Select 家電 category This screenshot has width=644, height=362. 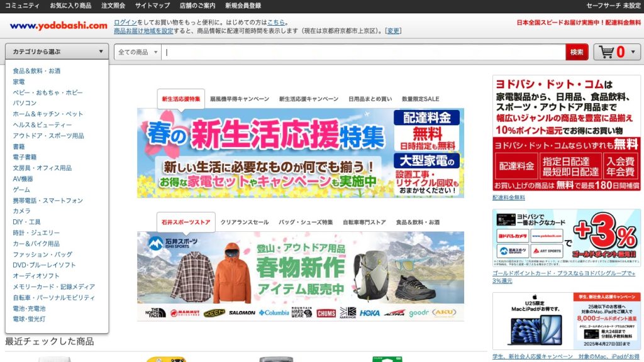coord(18,82)
